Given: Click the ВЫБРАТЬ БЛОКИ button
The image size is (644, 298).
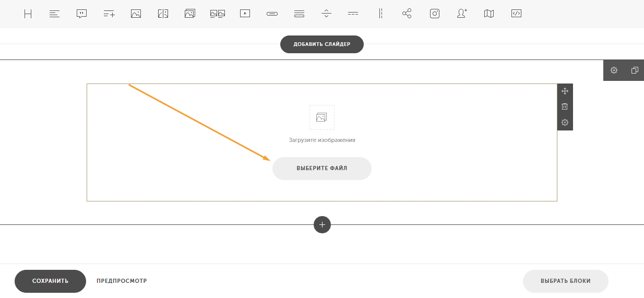Looking at the screenshot, I should click(566, 281).
